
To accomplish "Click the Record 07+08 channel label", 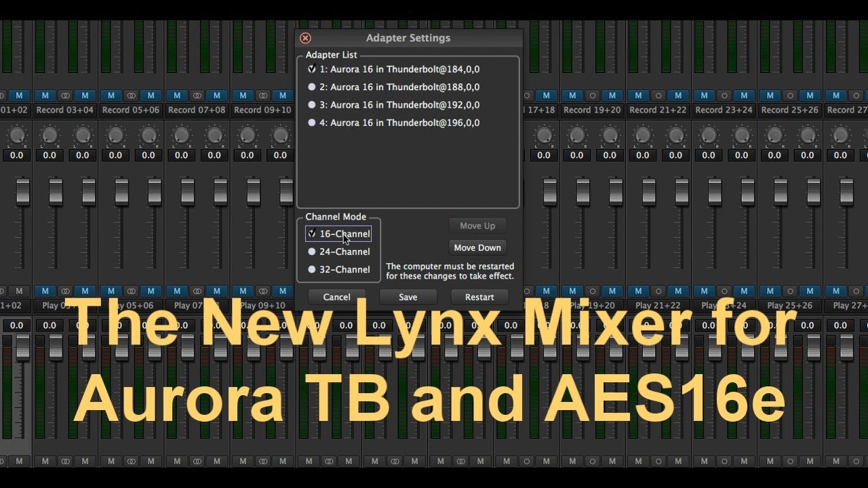I will point(197,110).
